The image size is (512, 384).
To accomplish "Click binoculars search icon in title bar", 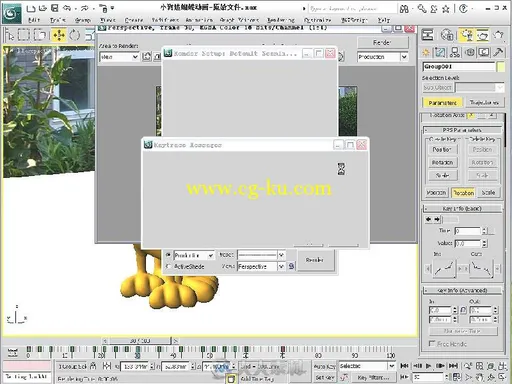I will [x=404, y=9].
